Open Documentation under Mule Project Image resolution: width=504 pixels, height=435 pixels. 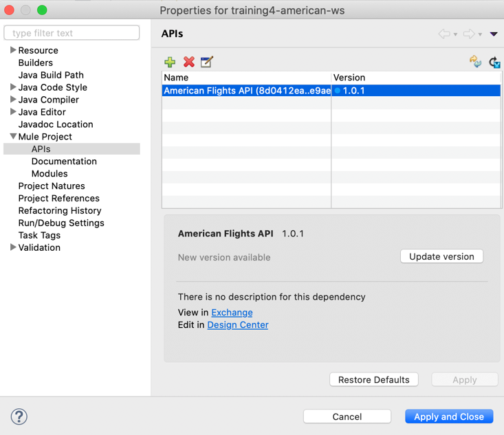coord(64,161)
